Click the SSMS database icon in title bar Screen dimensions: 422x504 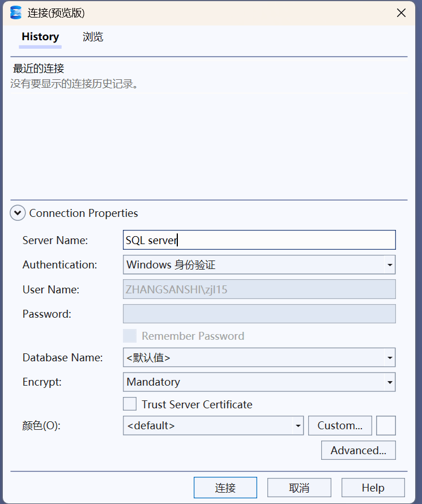[15, 13]
